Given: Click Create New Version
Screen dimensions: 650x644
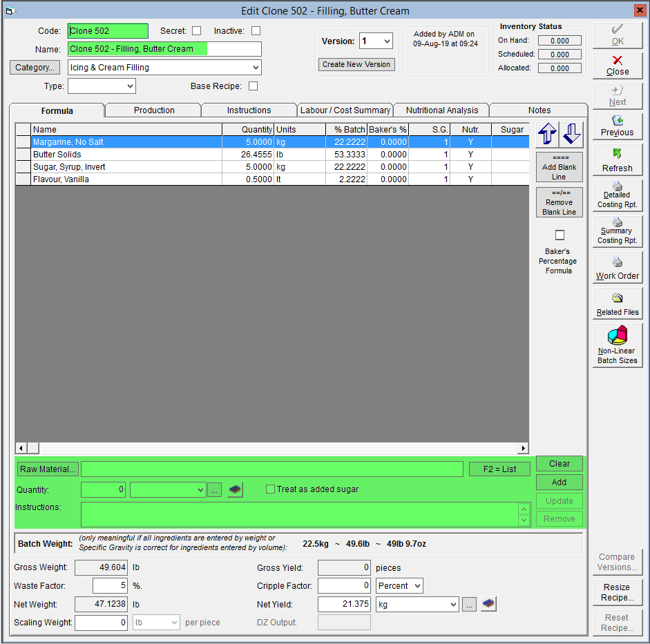Looking at the screenshot, I should pyautogui.click(x=356, y=65).
